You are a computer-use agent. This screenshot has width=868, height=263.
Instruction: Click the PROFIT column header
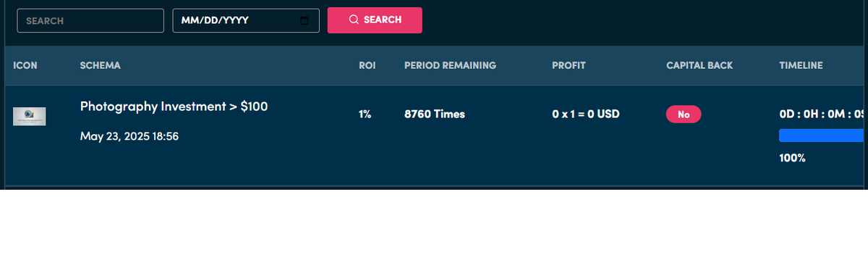coord(569,65)
